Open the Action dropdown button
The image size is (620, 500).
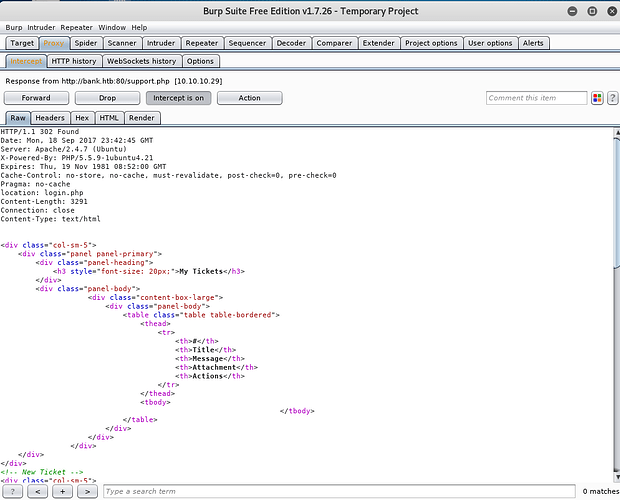(x=249, y=98)
